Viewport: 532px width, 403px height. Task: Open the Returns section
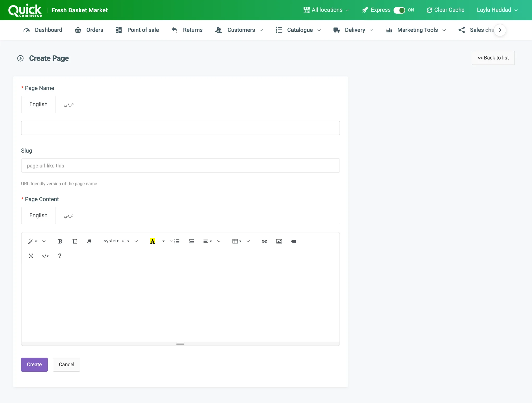[x=187, y=30]
